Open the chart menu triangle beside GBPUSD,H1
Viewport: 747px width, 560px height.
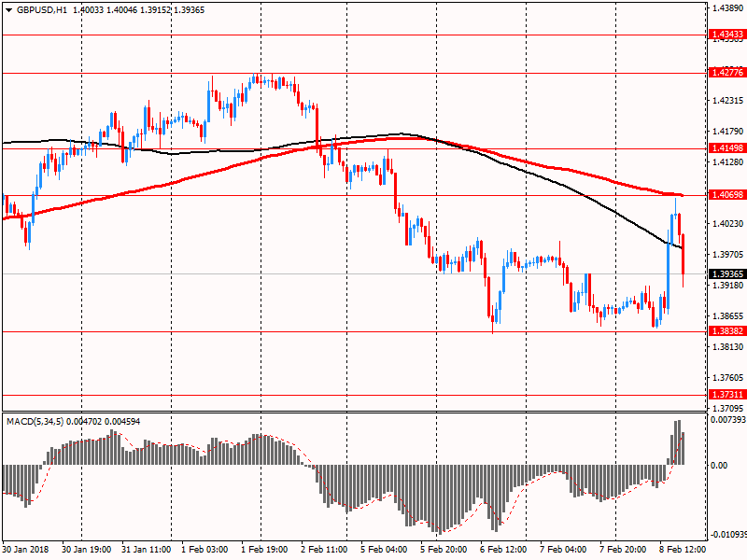tap(9, 10)
